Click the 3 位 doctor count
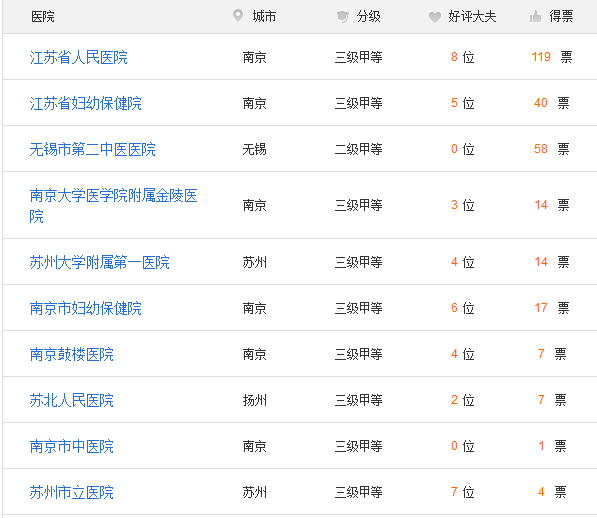Screen dimensions: 597x518 point(463,205)
